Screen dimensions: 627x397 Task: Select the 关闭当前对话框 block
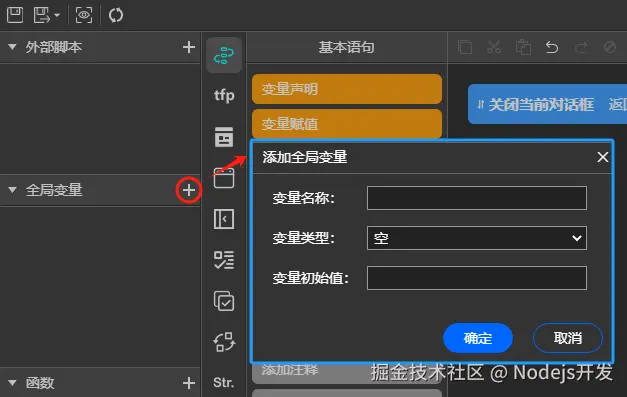click(547, 104)
